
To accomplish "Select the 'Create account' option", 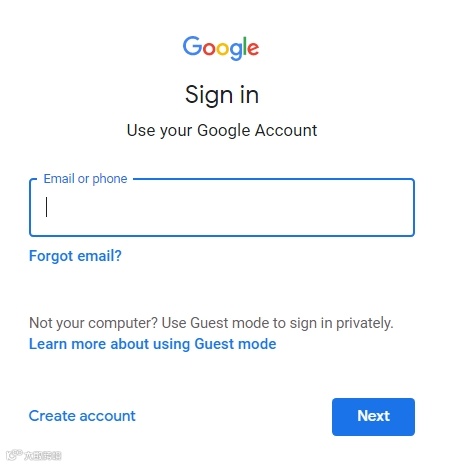I will [82, 416].
